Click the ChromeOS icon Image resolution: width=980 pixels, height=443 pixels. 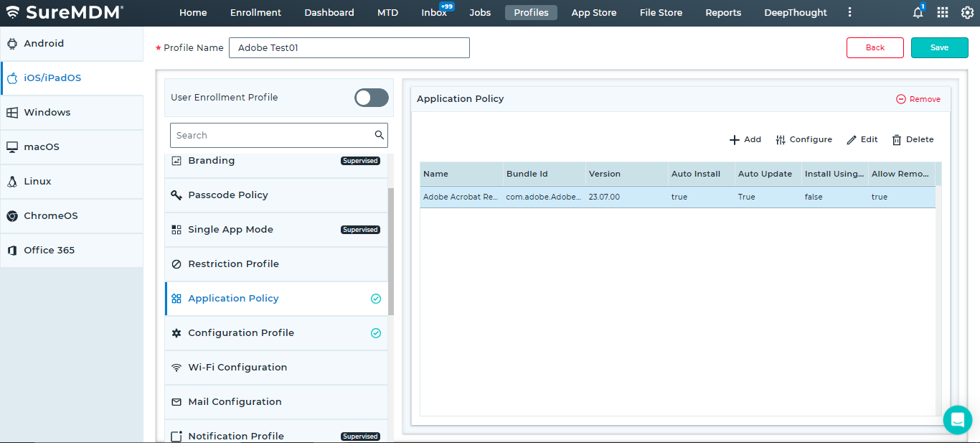(12, 216)
